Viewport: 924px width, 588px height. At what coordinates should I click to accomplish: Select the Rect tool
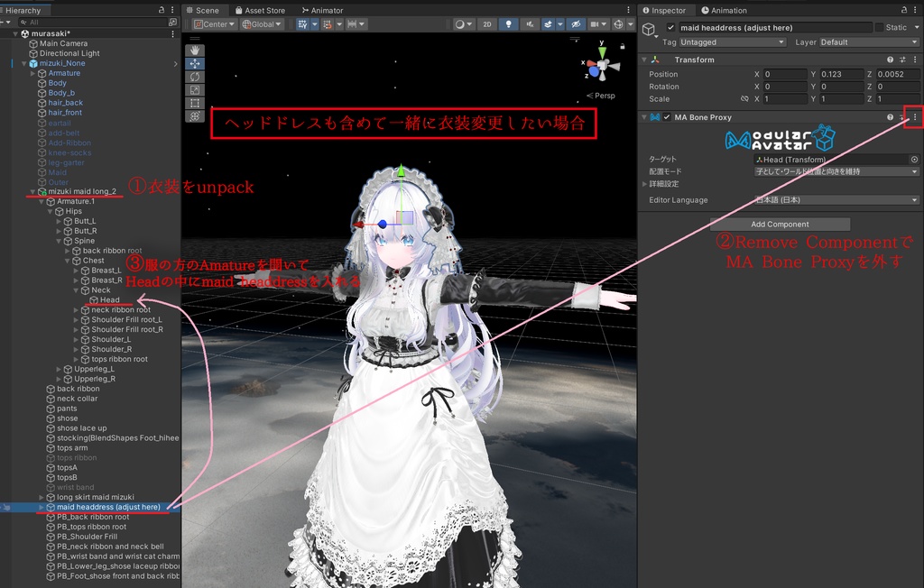(x=195, y=103)
